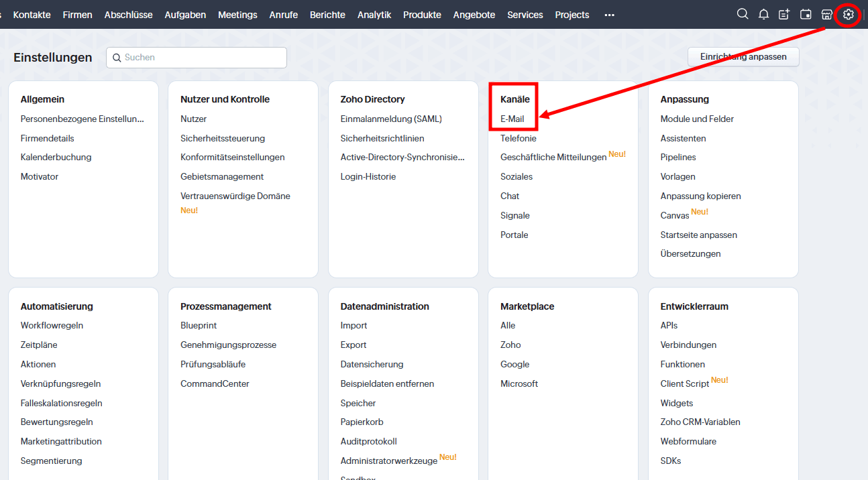
Task: Click the Einrichtung anpassen button
Action: (743, 57)
